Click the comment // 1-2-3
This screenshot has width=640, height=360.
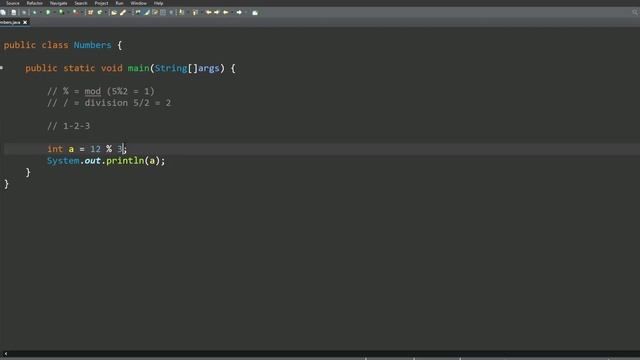point(69,126)
